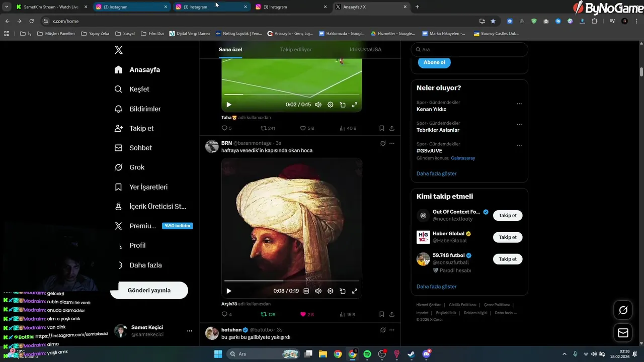Open floating messages envelope button
The width and height of the screenshot is (644, 362).
click(x=623, y=333)
